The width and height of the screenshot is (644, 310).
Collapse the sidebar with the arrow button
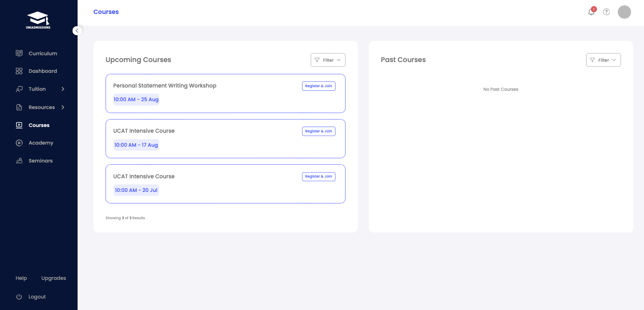tap(77, 30)
